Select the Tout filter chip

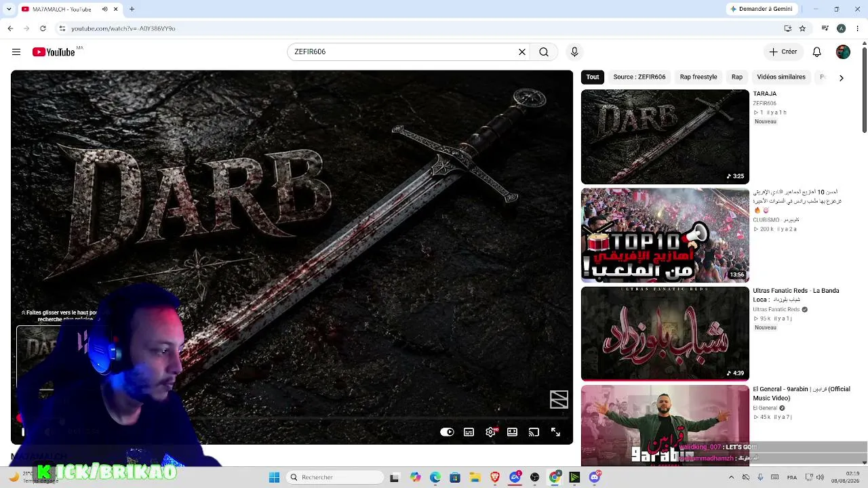tap(593, 77)
